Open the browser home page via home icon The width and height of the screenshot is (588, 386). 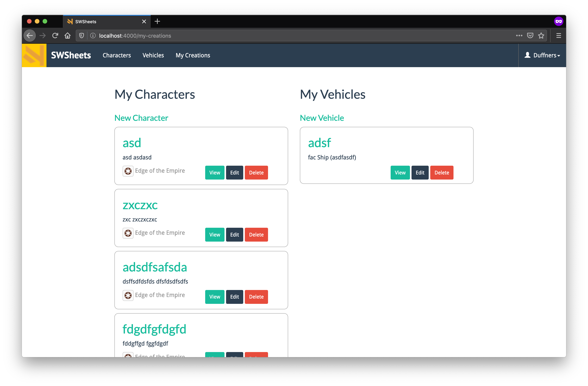[67, 35]
